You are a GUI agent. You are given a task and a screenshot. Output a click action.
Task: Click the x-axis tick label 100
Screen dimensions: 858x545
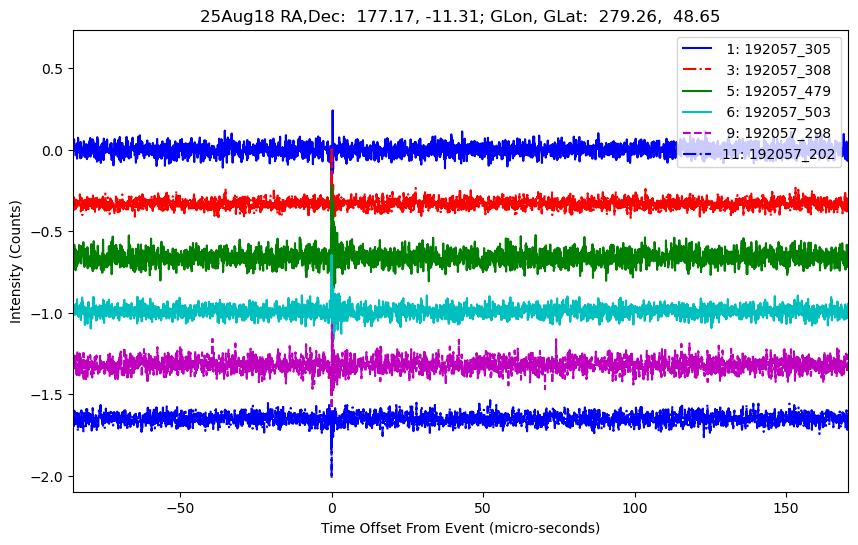point(635,505)
